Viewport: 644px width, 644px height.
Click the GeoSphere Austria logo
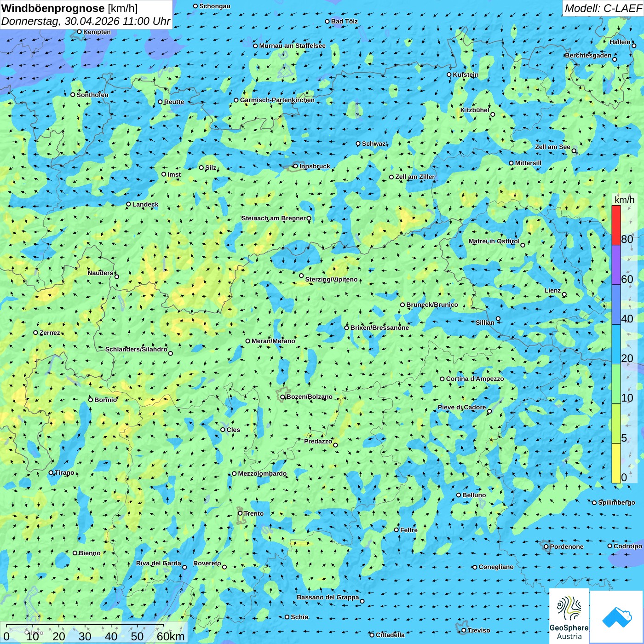coord(569,616)
